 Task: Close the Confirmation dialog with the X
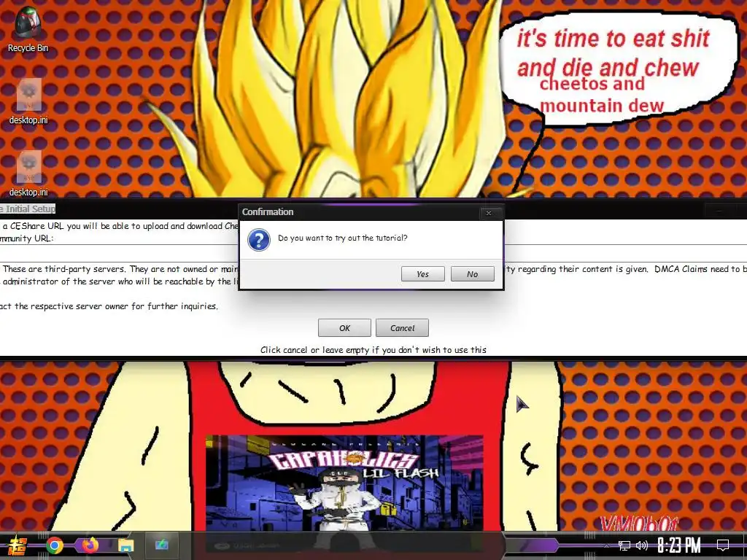click(x=488, y=213)
